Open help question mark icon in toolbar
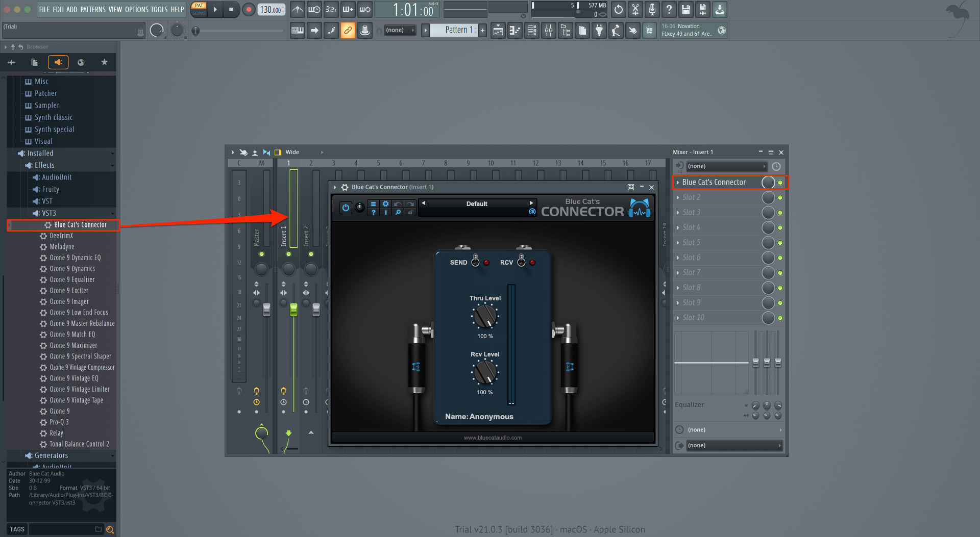The height and width of the screenshot is (537, 980). [669, 10]
